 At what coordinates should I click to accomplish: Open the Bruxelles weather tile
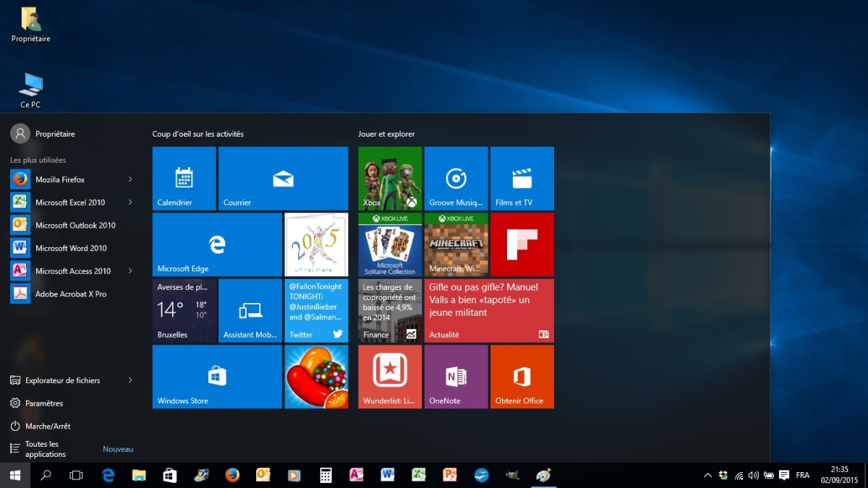coord(184,311)
